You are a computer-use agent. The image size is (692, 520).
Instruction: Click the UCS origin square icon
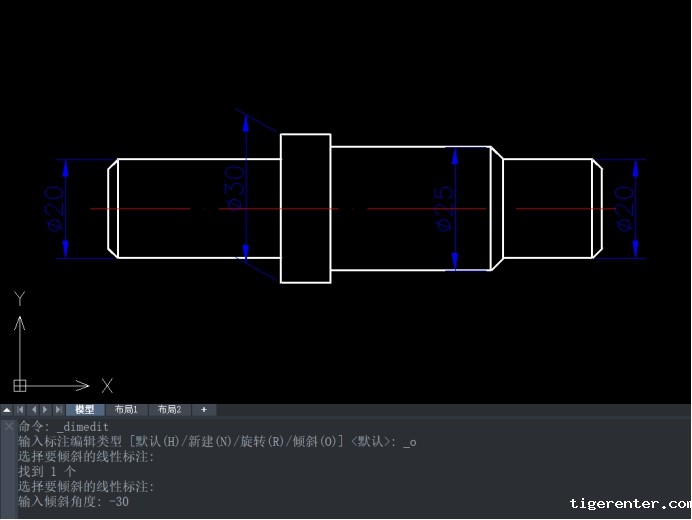(x=19, y=385)
